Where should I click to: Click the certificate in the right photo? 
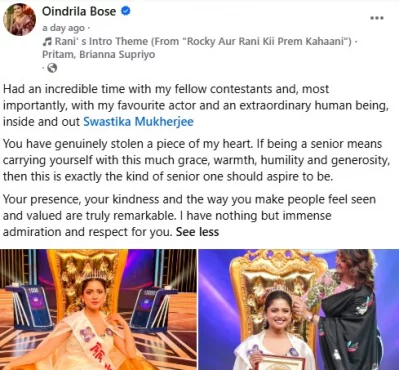coord(282,363)
